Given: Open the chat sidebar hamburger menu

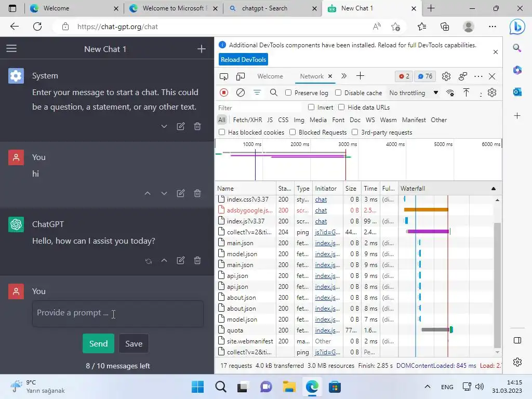Looking at the screenshot, I should click(x=11, y=49).
